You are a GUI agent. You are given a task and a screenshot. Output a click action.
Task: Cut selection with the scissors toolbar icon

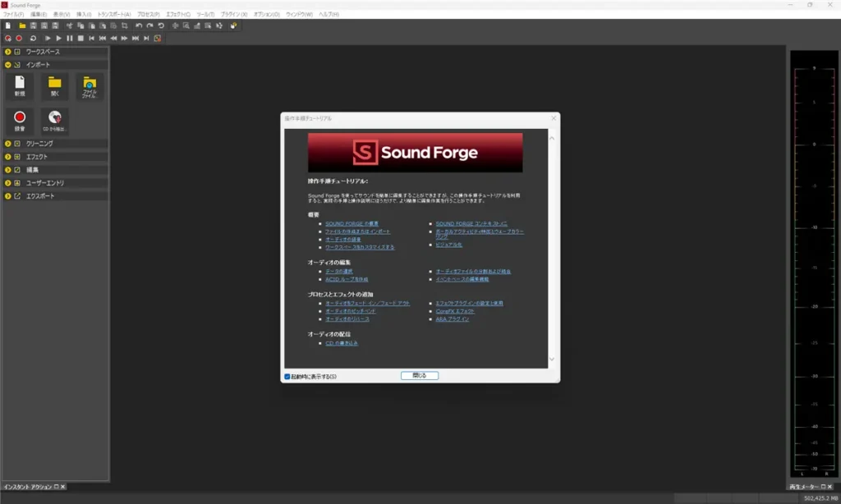[x=69, y=25]
